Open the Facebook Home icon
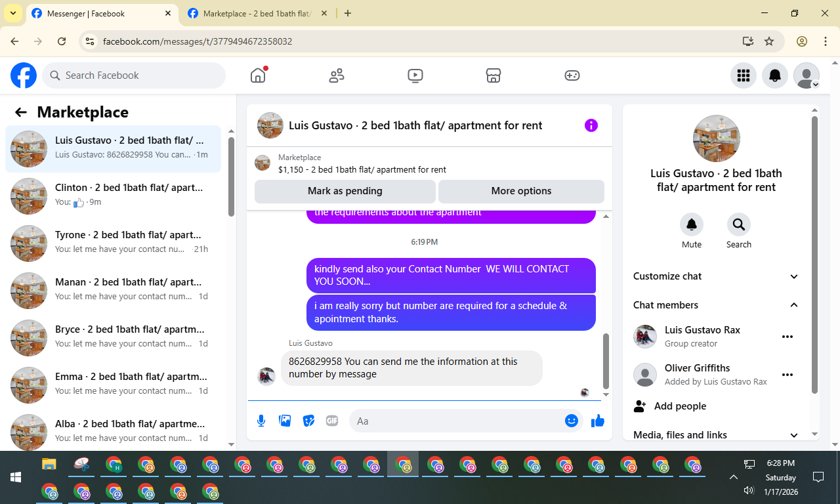Viewport: 840px width, 504px height. pos(258,75)
